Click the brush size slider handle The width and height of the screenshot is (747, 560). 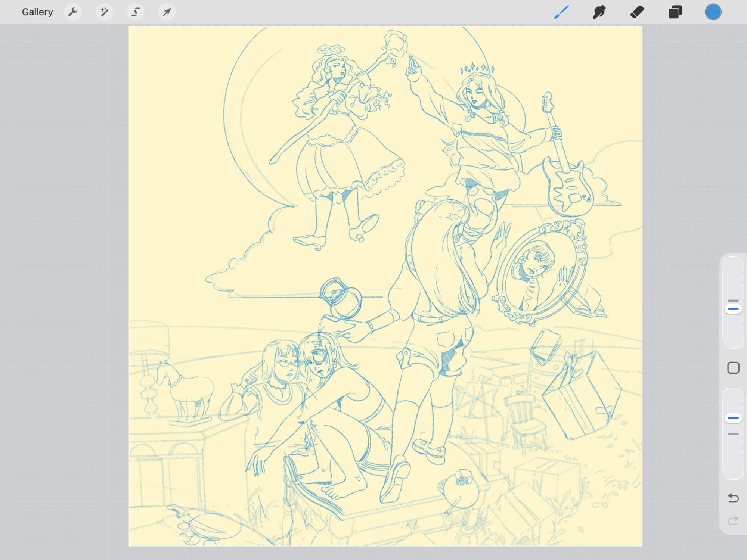[733, 309]
